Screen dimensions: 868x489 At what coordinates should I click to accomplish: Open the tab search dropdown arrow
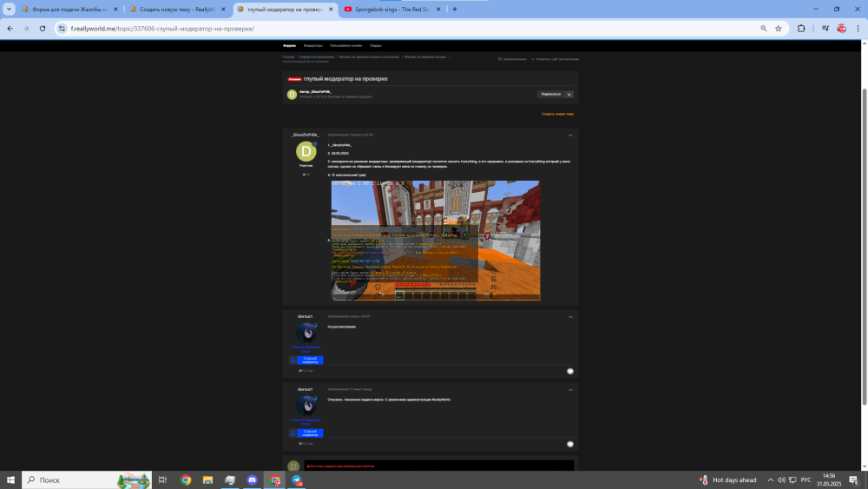[x=9, y=9]
